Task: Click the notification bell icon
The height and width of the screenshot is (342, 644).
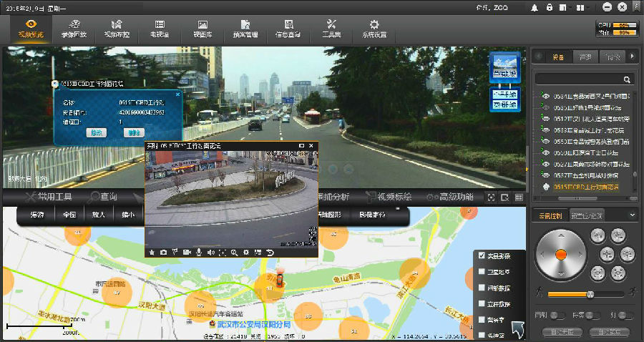Action: 534,7
